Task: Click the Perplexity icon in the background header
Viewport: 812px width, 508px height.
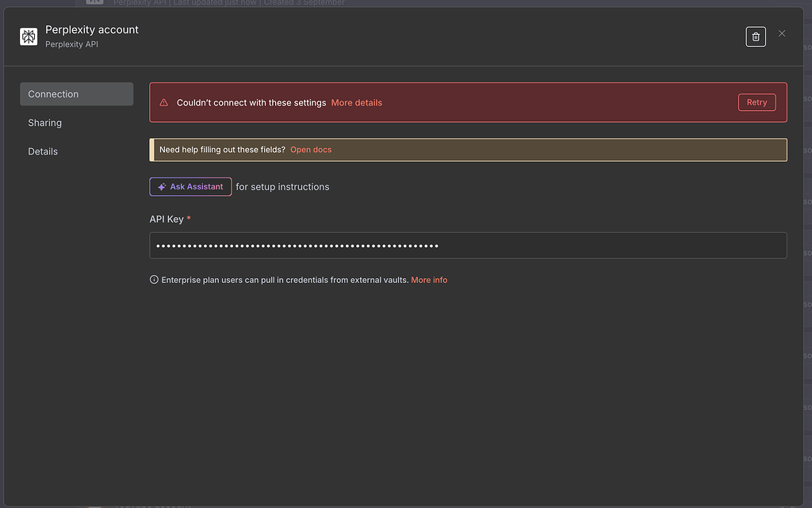Action: (x=94, y=2)
